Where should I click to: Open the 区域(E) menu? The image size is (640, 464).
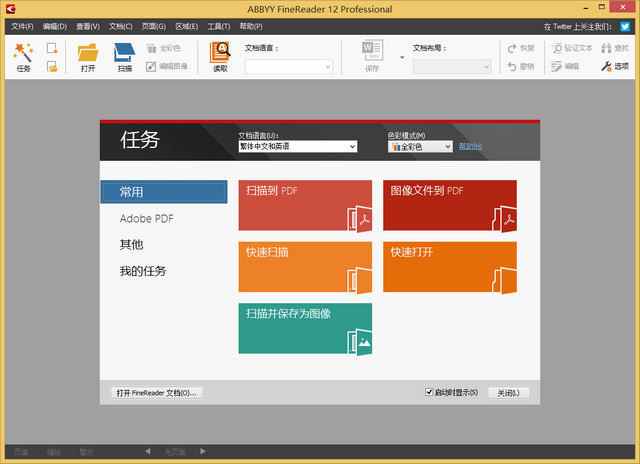point(187,27)
